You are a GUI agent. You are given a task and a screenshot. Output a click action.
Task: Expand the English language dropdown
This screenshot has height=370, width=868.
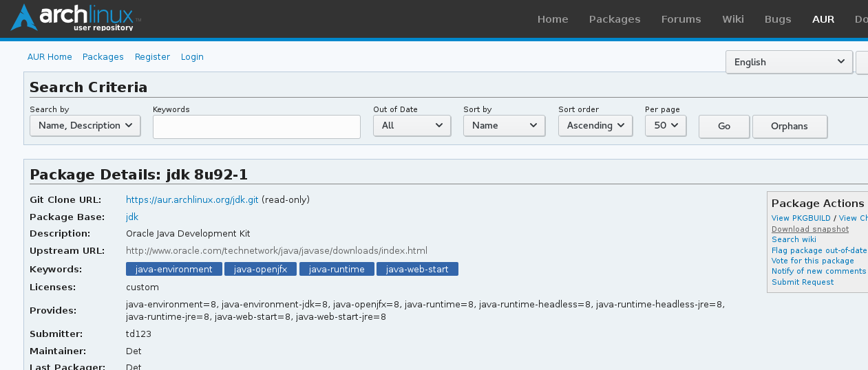(789, 62)
